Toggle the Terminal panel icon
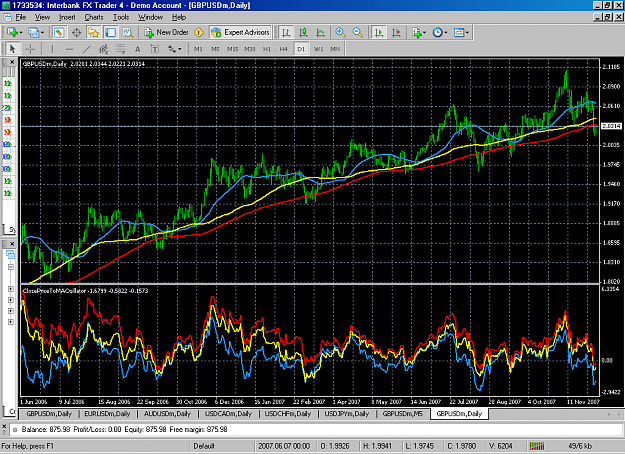The height and width of the screenshot is (454, 625). click(x=110, y=33)
